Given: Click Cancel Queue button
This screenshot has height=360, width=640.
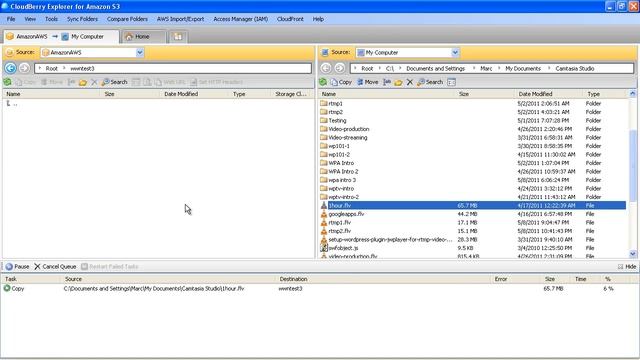Looking at the screenshot, I should [x=55, y=267].
